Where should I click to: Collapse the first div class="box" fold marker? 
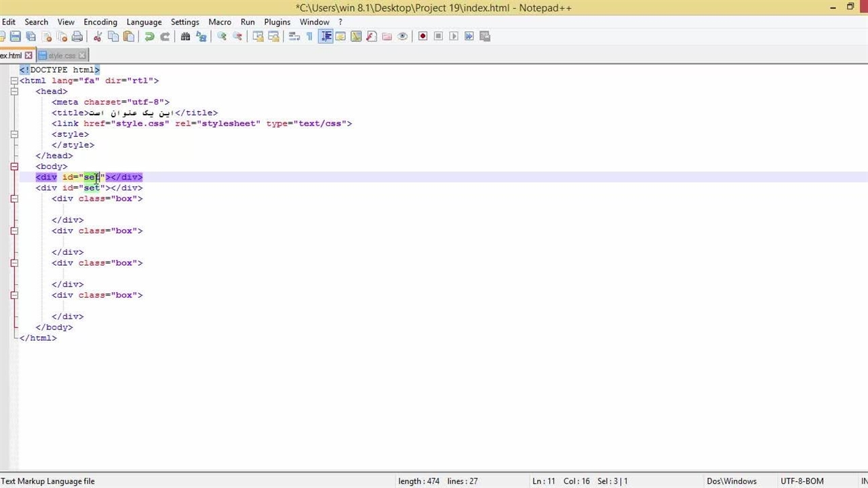click(14, 199)
